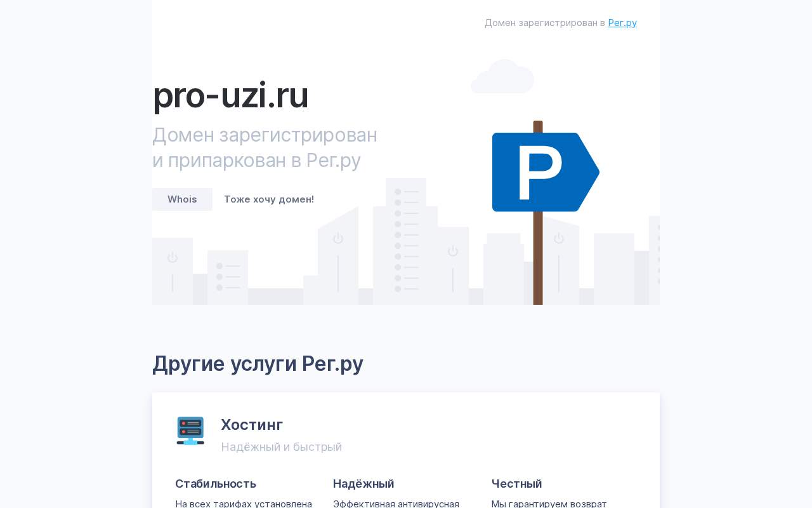Select the 'Тоже хочу домен!' button
This screenshot has height=508, width=812.
(x=269, y=199)
